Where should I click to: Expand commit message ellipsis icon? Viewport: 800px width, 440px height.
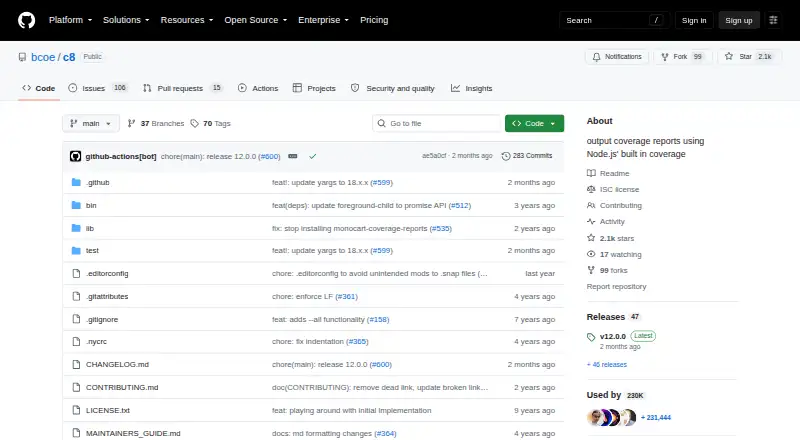(293, 156)
